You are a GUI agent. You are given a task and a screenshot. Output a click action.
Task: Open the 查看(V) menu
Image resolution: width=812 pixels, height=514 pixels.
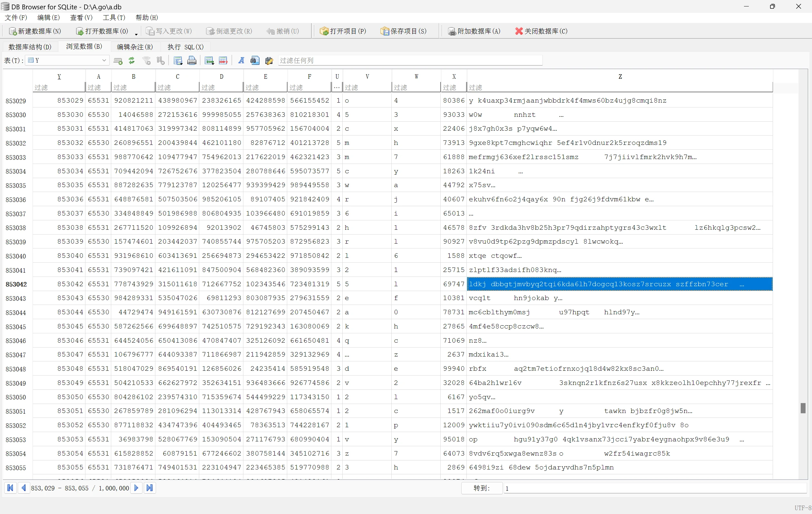pos(81,17)
